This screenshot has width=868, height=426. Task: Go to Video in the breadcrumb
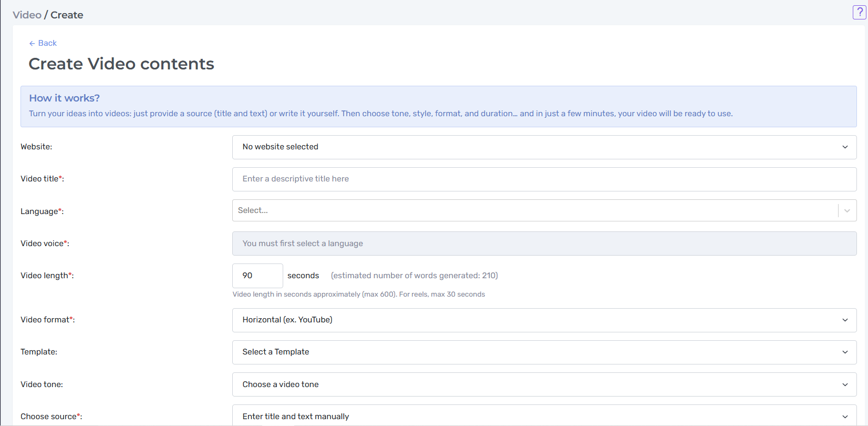pos(27,15)
